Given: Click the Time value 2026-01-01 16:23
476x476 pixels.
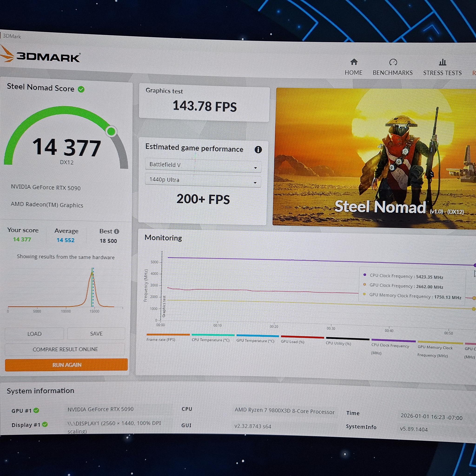Looking at the screenshot, I should pos(431,417).
